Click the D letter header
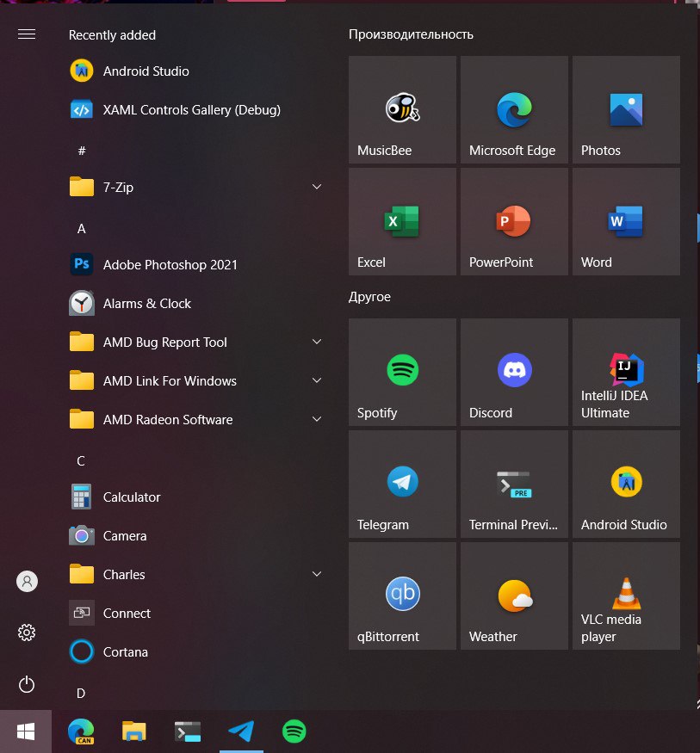The width and height of the screenshot is (700, 753). [x=81, y=694]
